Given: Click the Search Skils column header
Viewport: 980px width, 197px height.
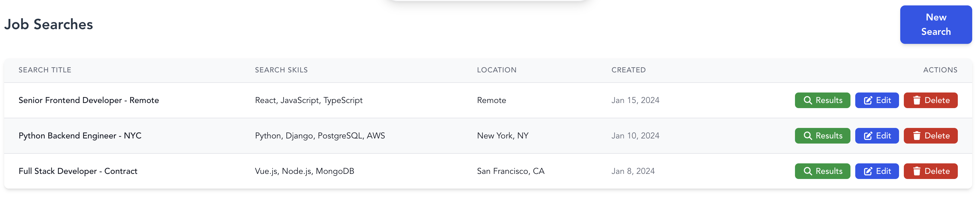Looking at the screenshot, I should pyautogui.click(x=281, y=70).
